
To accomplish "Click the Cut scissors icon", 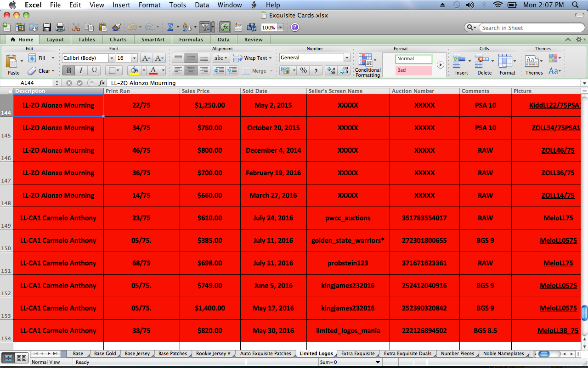I will point(76,28).
